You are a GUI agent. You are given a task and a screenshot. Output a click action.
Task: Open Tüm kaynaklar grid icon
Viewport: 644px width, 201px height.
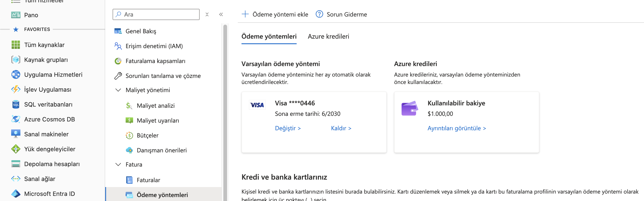(x=16, y=45)
